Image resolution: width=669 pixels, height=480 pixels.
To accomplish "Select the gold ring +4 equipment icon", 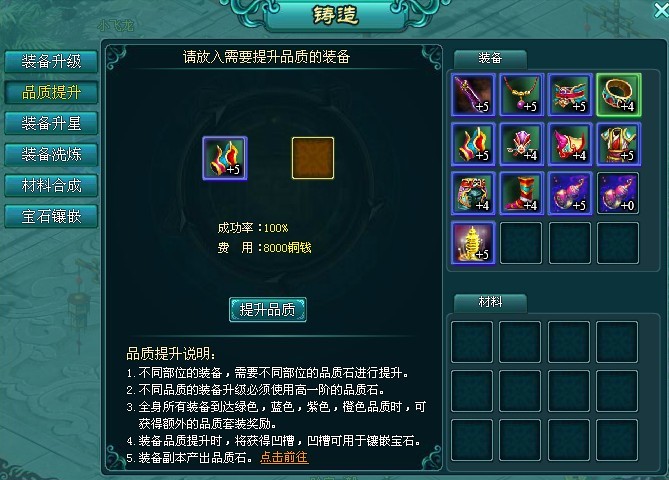I will point(619,95).
